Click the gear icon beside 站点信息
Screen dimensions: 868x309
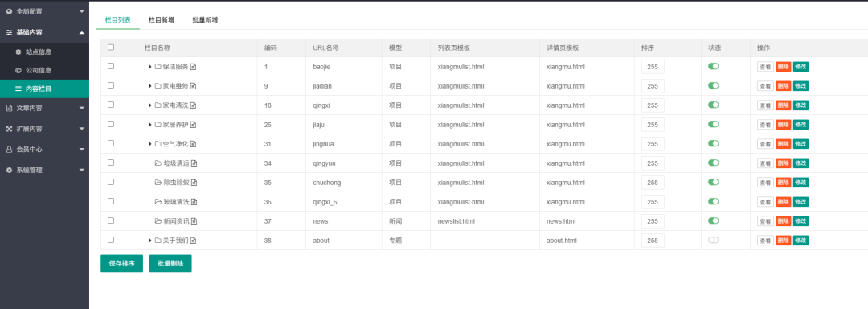click(x=18, y=52)
